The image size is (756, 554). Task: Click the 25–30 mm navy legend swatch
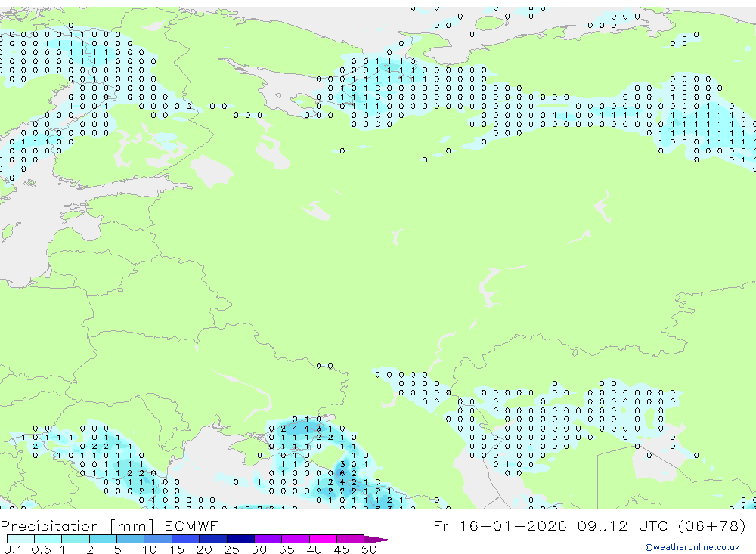pos(240,539)
